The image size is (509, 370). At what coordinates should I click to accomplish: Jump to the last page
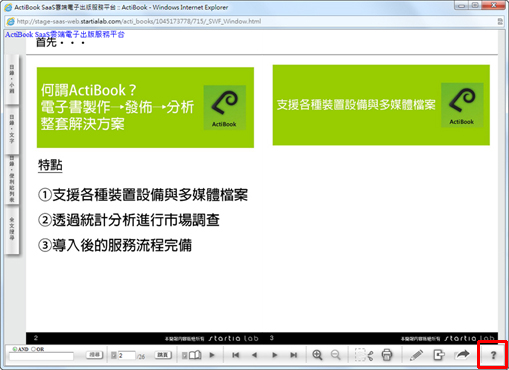click(x=293, y=355)
